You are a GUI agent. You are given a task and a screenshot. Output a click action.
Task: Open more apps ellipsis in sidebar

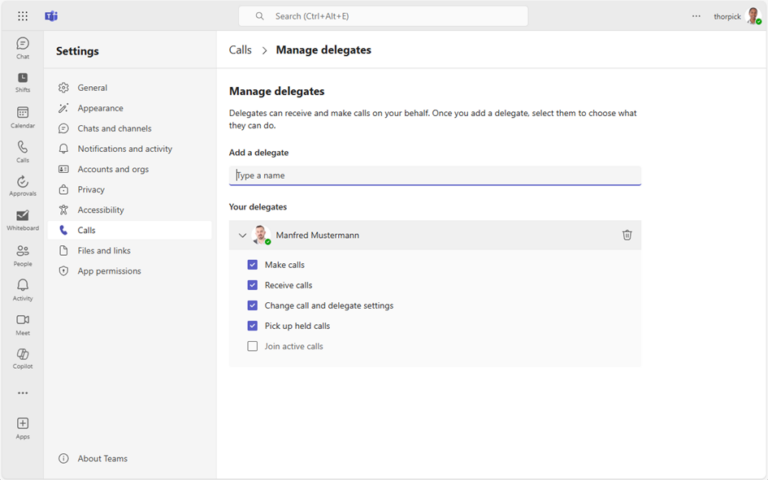pyautogui.click(x=22, y=393)
